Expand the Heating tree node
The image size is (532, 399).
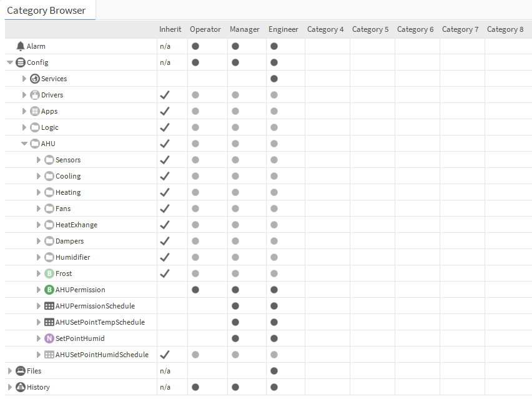[39, 192]
